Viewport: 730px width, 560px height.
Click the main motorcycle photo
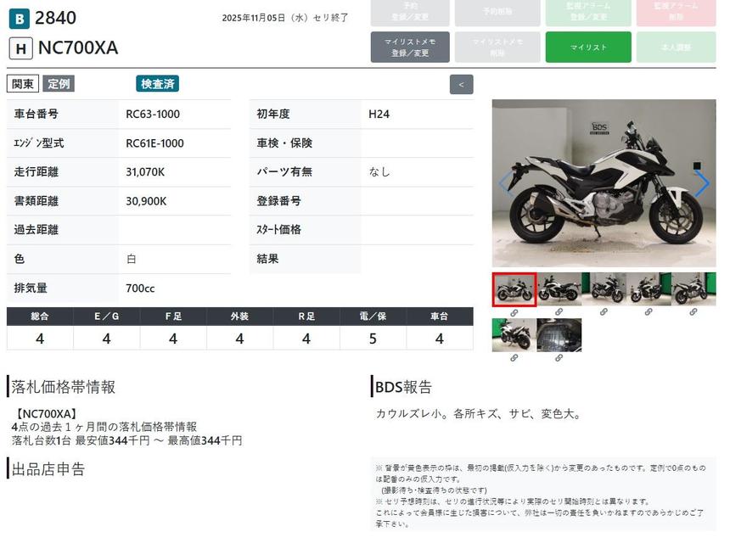[604, 184]
